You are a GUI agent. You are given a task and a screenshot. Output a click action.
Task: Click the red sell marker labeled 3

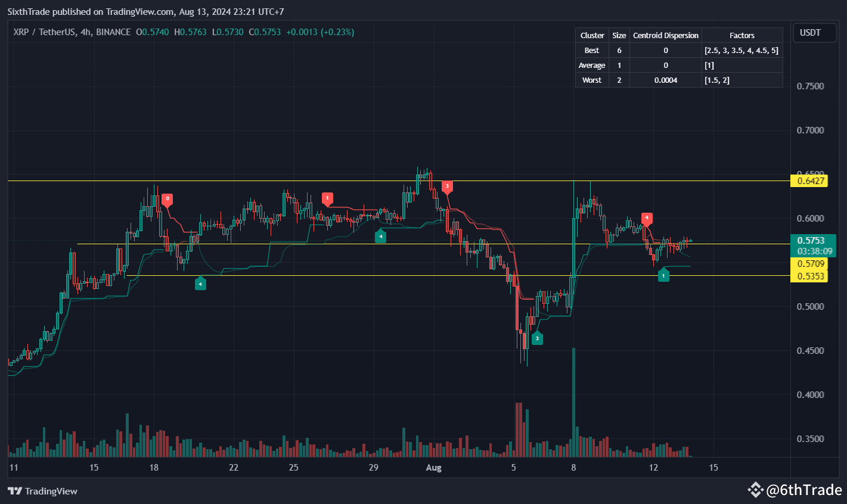[447, 187]
